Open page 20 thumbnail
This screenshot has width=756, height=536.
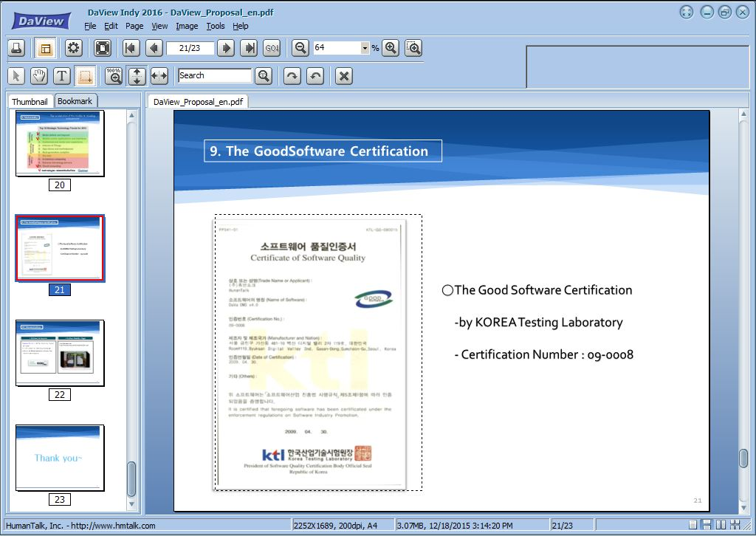pos(60,143)
